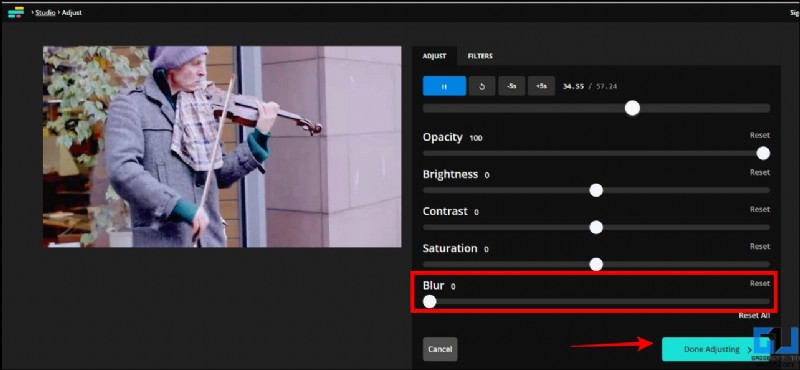Click Reset All adjustments
This screenshot has width=800, height=370.
click(x=754, y=316)
